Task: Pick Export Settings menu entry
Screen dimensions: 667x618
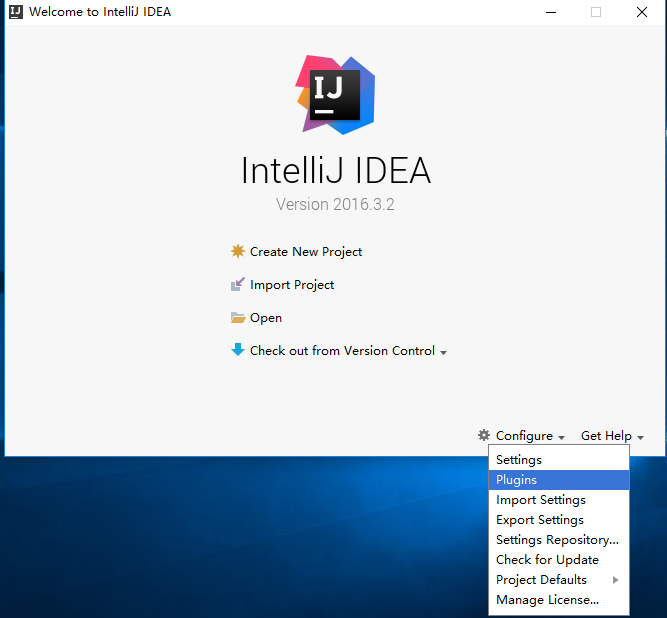Action: (x=559, y=520)
